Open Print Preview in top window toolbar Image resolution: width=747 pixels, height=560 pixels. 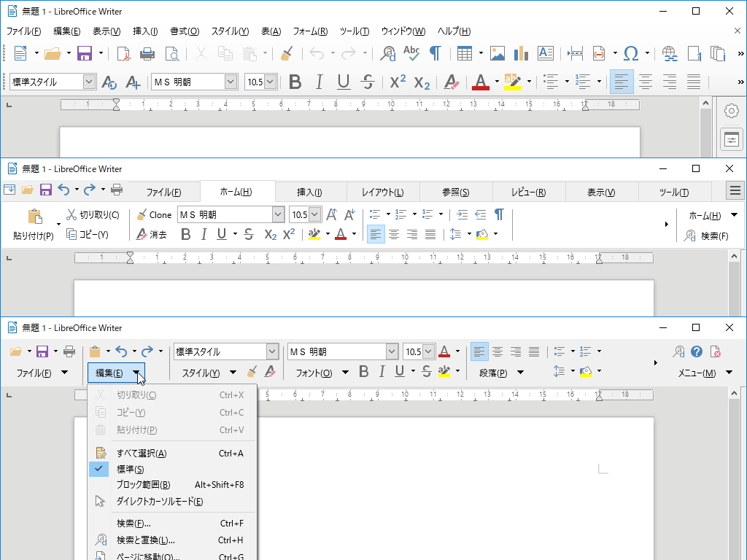(171, 53)
